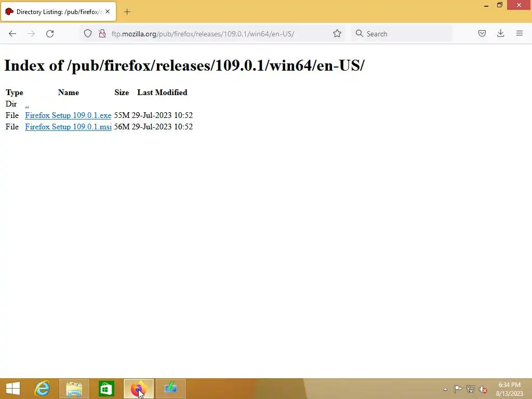Minimize the Firefox window
Screen dimensions: 532x399
point(486,5)
